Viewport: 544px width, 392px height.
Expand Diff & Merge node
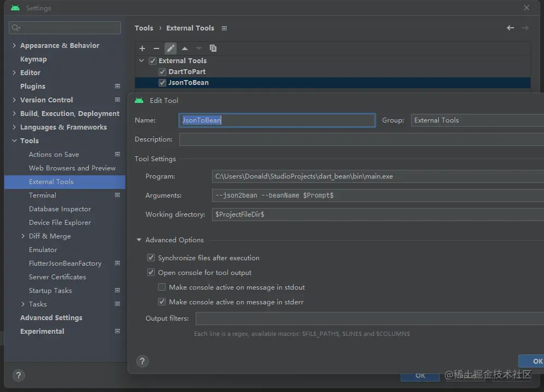tap(23, 236)
